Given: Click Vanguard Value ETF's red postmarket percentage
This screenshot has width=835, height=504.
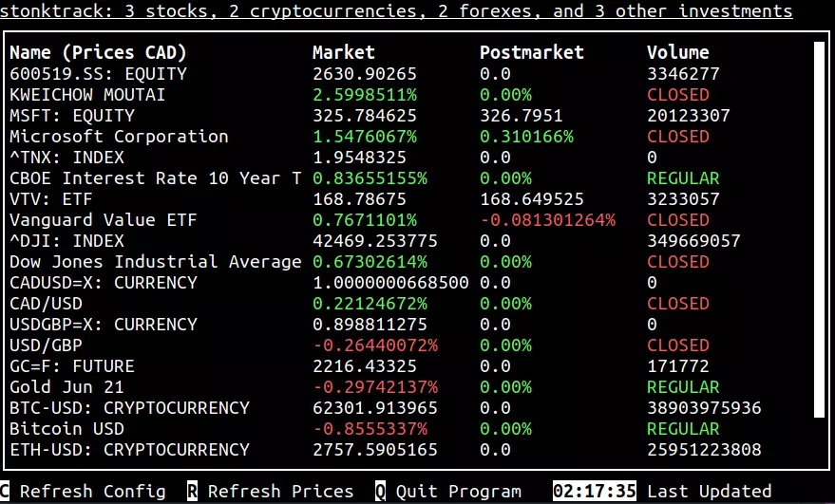Looking at the screenshot, I should [x=547, y=219].
